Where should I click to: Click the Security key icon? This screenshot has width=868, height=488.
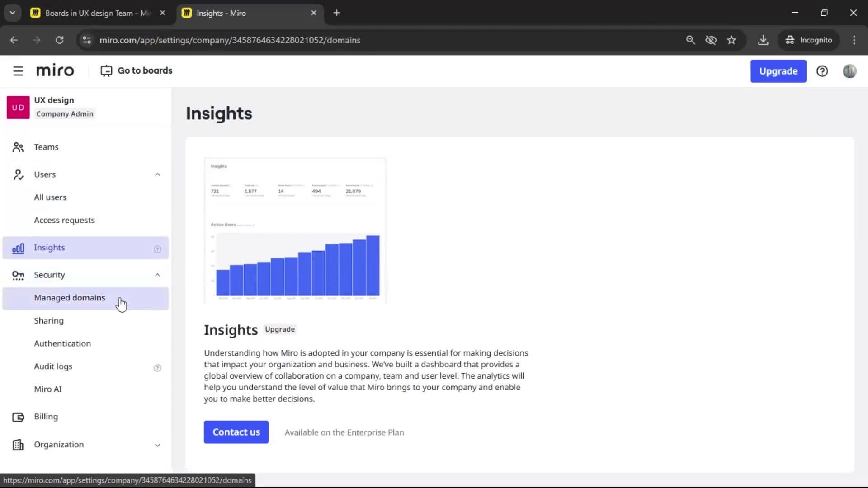pos(18,275)
